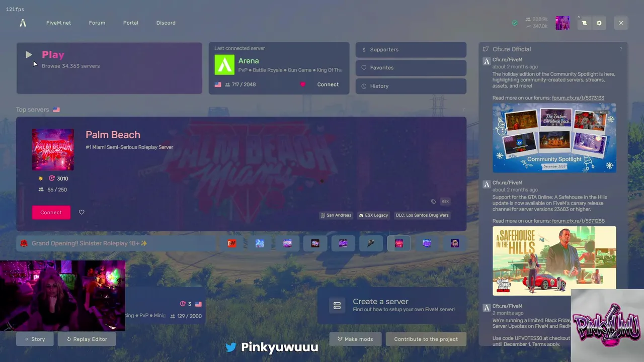Image resolution: width=644 pixels, height=362 pixels.
Task: Open the FiveM.net menu link
Action: coord(58,23)
